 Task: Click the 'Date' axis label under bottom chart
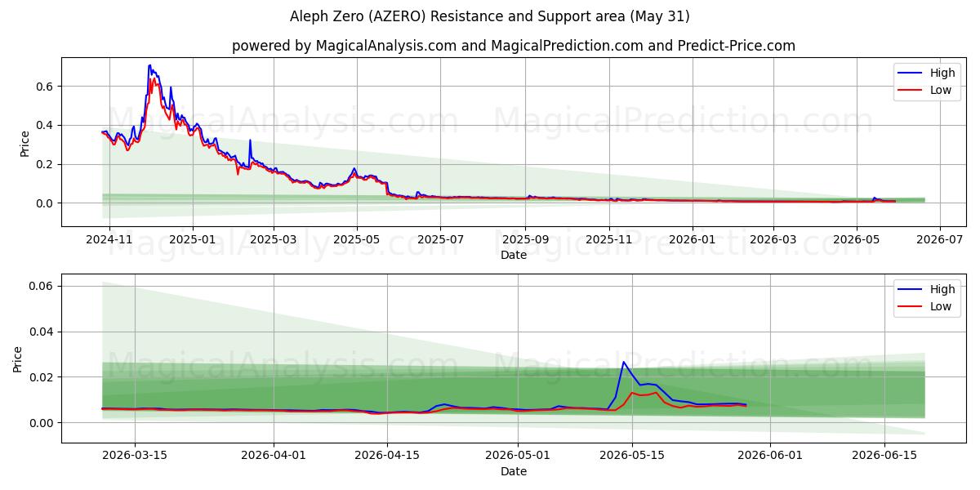pos(514,471)
